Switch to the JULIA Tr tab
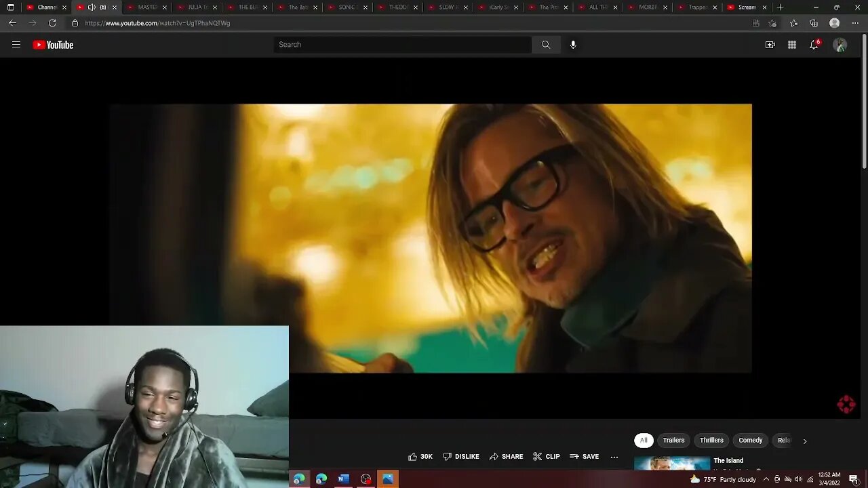This screenshot has width=868, height=488. tap(196, 7)
